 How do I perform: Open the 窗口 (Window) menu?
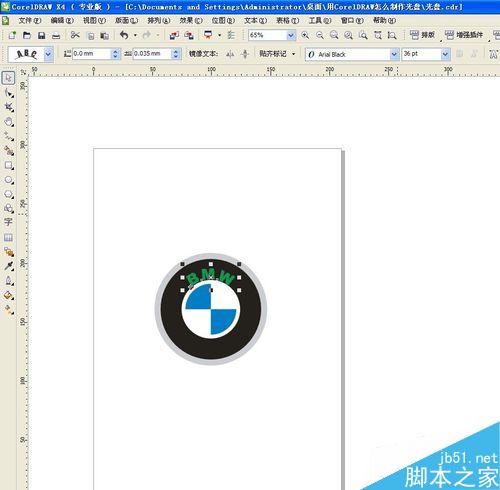[352, 21]
